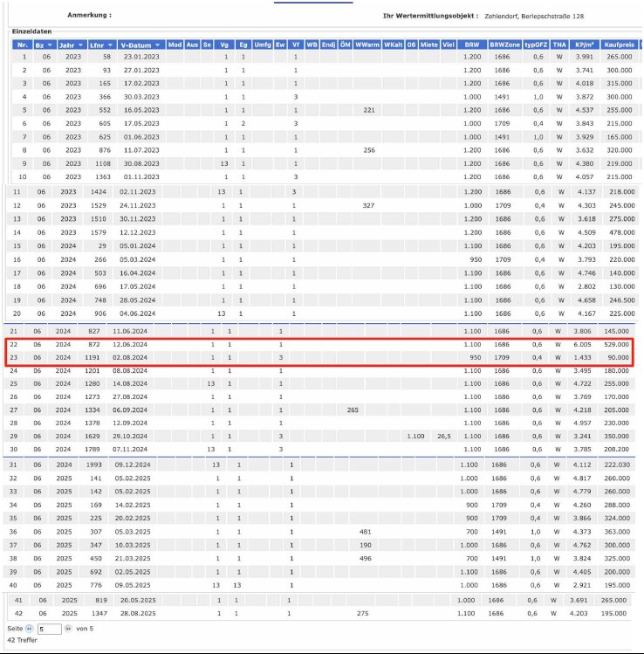Open the Lfnr column filter arrow
The width and height of the screenshot is (644, 654).
click(x=111, y=45)
